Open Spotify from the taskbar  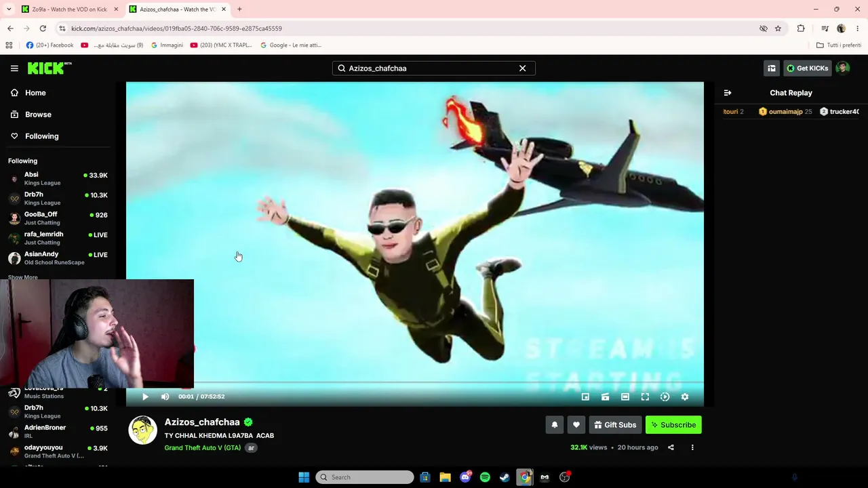pos(485,477)
